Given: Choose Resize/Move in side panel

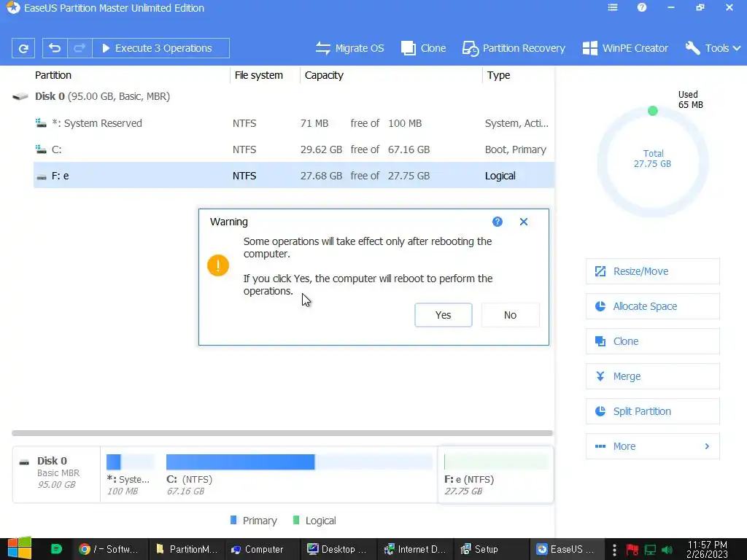Looking at the screenshot, I should tap(653, 271).
